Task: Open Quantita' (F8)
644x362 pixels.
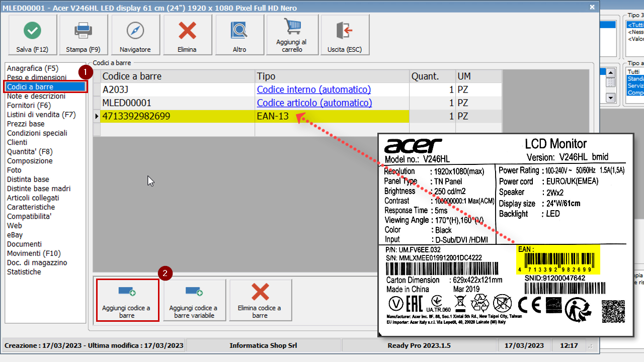Action: tap(30, 152)
